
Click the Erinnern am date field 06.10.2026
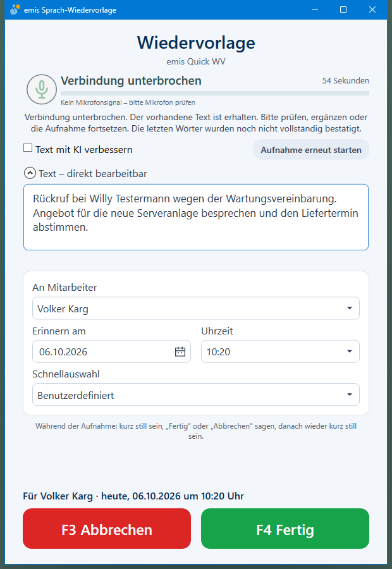tap(111, 352)
